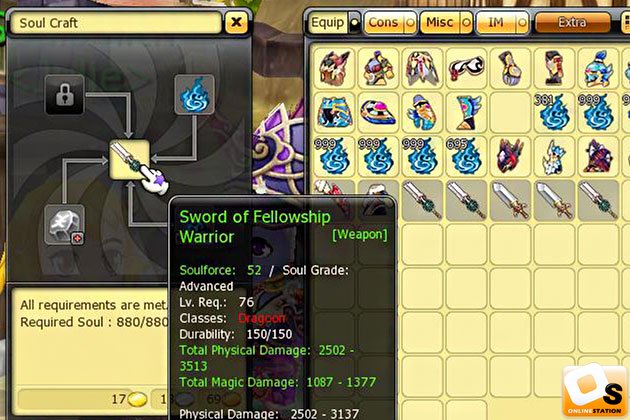The height and width of the screenshot is (420, 630).
Task: Select the soul flame stack labeled 381
Action: pos(554,113)
